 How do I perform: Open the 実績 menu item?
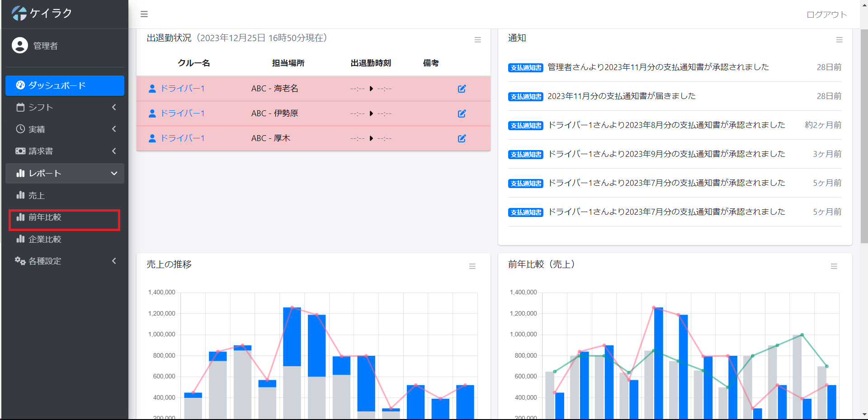pos(65,129)
